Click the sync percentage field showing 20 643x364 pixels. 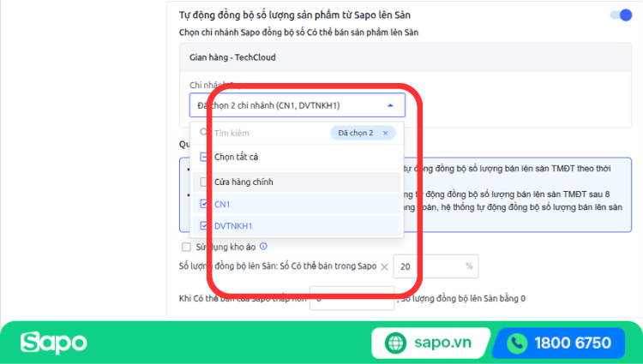(x=436, y=266)
